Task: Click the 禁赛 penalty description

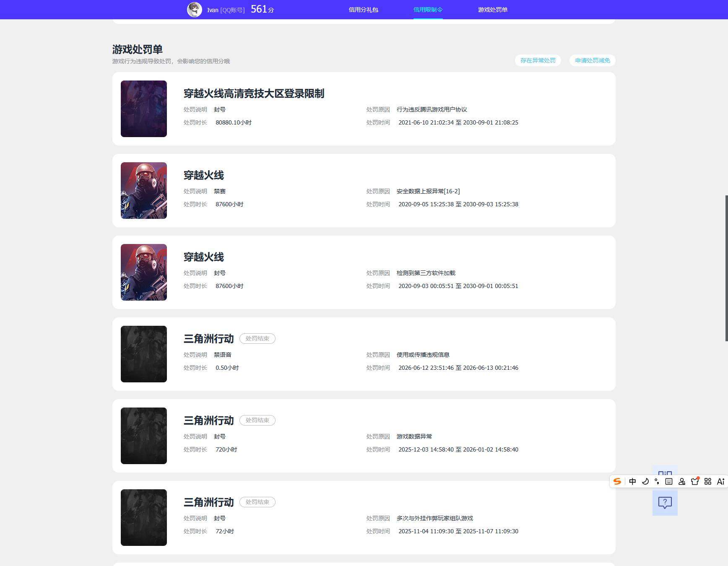Action: coord(220,191)
